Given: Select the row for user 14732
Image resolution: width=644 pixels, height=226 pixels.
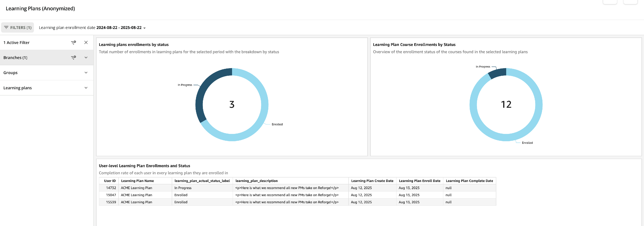Looking at the screenshot, I should (x=298, y=188).
